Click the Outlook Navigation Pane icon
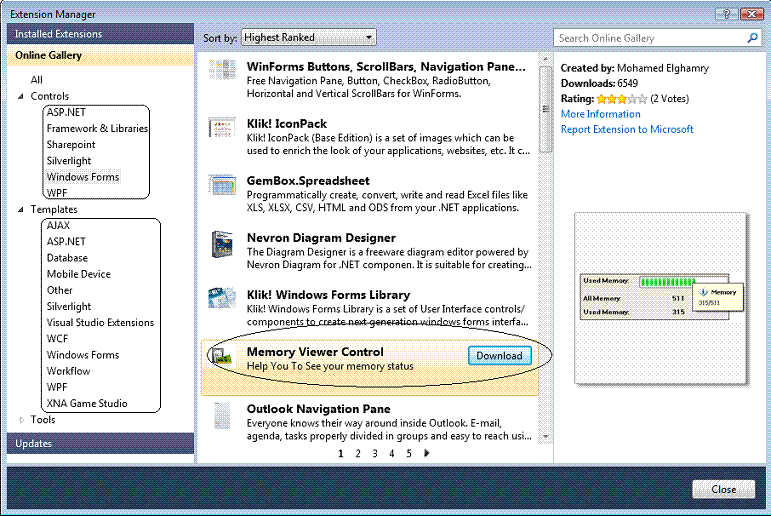The image size is (771, 516). tap(222, 416)
